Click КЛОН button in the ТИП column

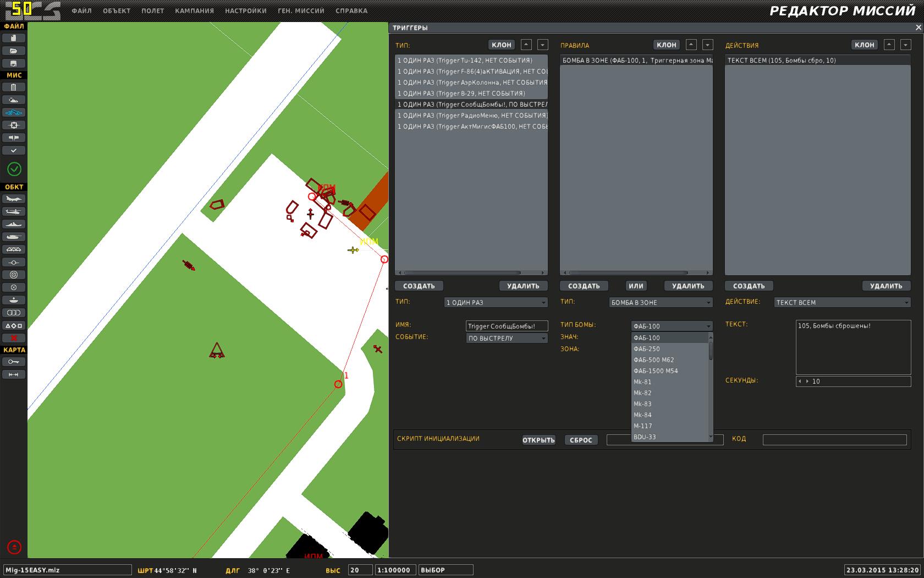pos(502,45)
